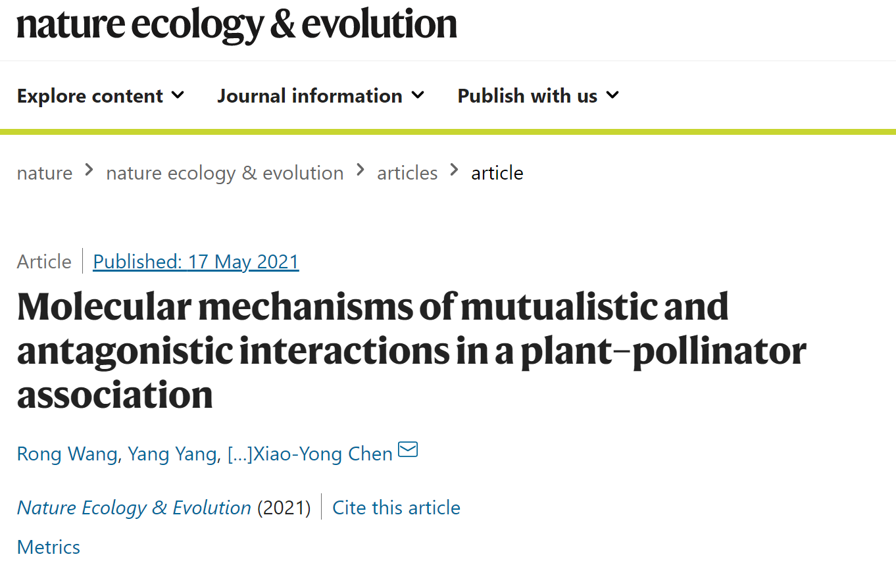Open the Journal information menu
Image resolution: width=896 pixels, height=588 pixels.
tap(310, 96)
